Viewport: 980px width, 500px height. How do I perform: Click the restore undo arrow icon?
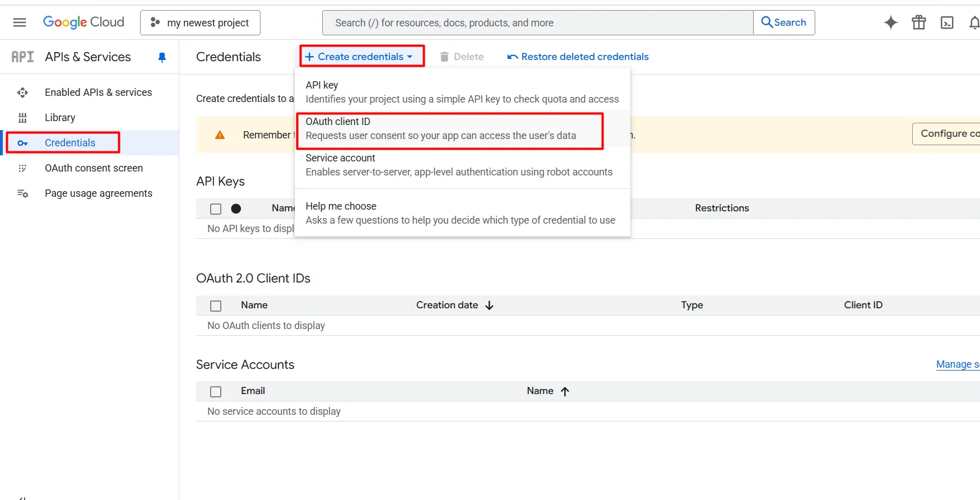coord(512,57)
